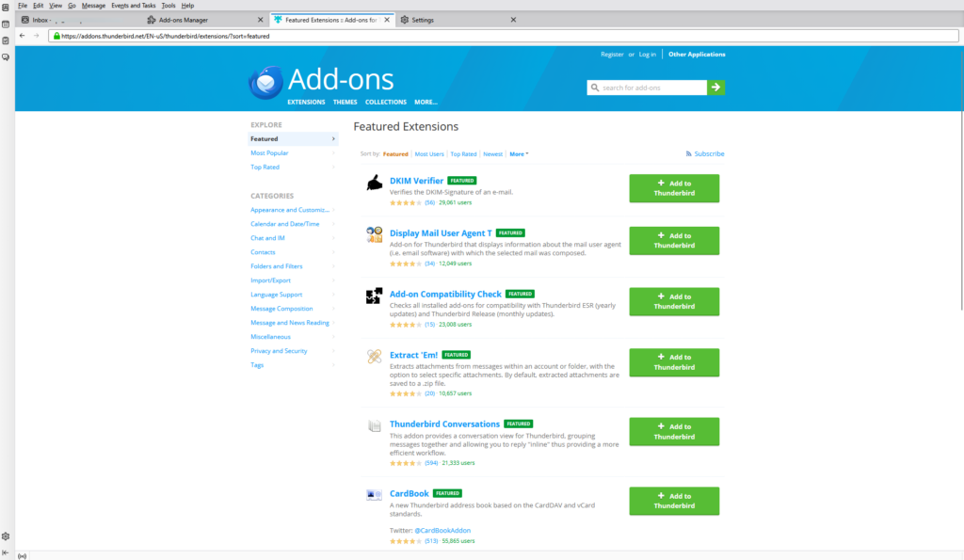Click the secure padlock icon in address bar
This screenshot has height=560, width=964.
(56, 36)
